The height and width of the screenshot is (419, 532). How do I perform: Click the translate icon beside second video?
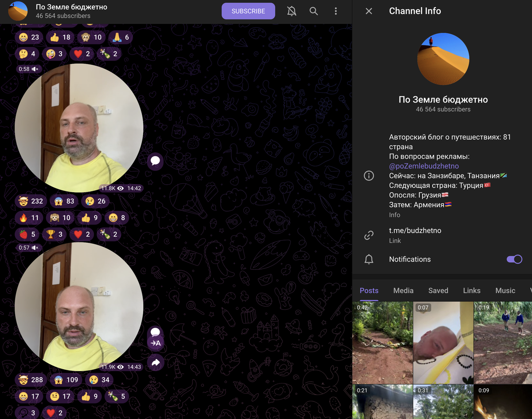click(x=155, y=343)
